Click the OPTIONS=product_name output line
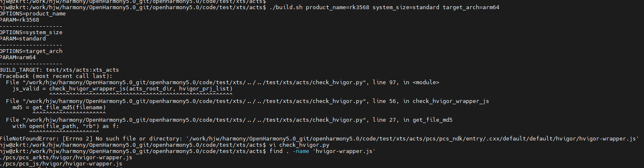The width and height of the screenshot is (644, 168). (33, 13)
